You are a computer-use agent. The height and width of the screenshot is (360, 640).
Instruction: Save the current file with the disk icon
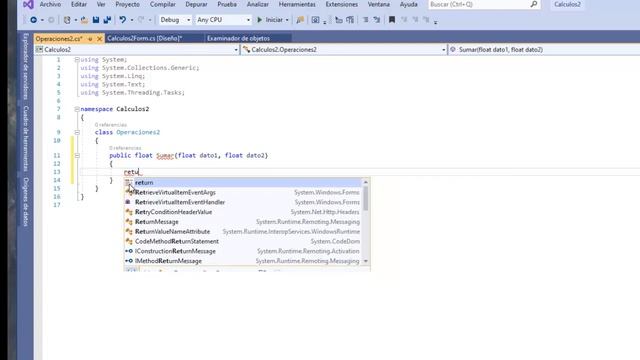coord(96,20)
